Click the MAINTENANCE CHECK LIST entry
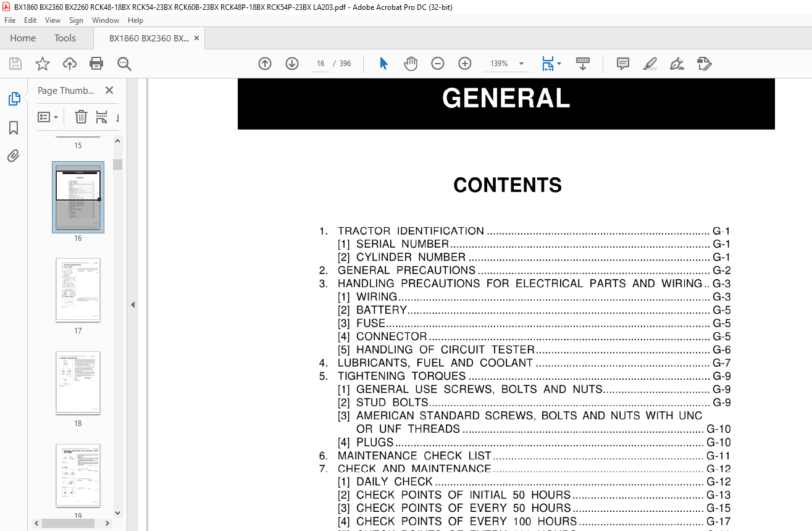Screen dimensions: 812x531 (x=525, y=456)
